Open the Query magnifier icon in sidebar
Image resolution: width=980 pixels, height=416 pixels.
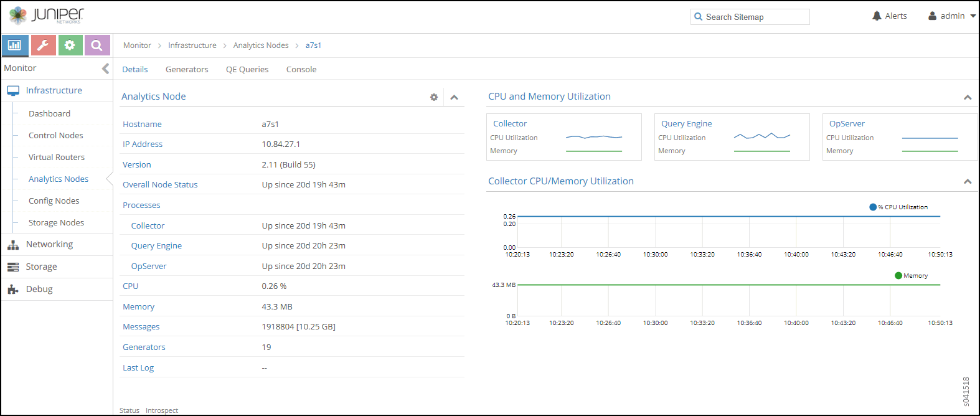tap(97, 45)
